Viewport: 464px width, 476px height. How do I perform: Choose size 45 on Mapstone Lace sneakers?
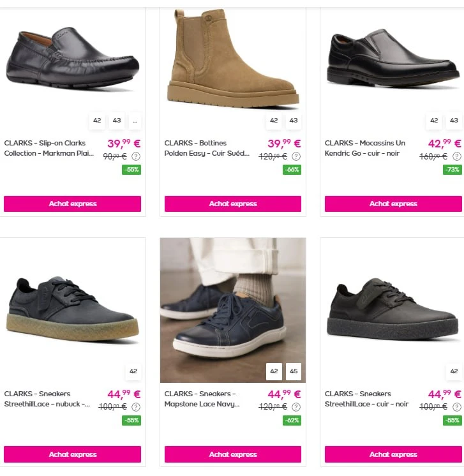(294, 371)
